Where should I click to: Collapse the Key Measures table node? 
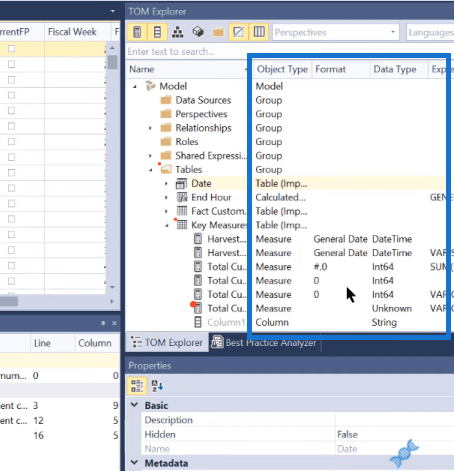[x=167, y=226]
